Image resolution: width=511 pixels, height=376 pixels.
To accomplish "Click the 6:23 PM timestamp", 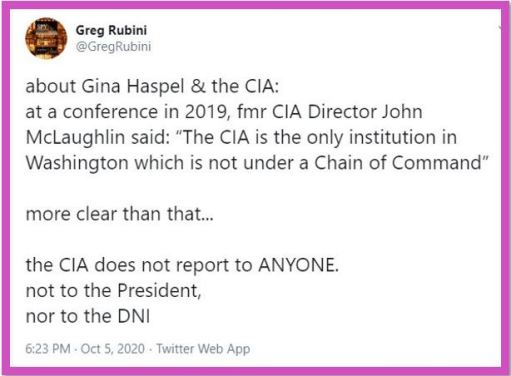I will (48, 349).
